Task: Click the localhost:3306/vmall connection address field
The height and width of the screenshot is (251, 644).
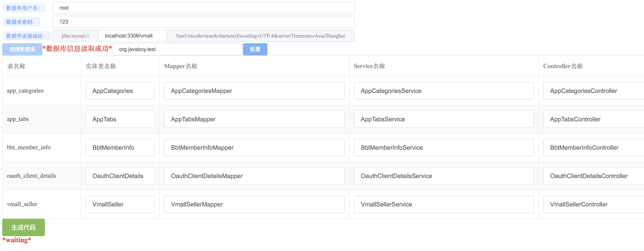Action: tap(132, 36)
